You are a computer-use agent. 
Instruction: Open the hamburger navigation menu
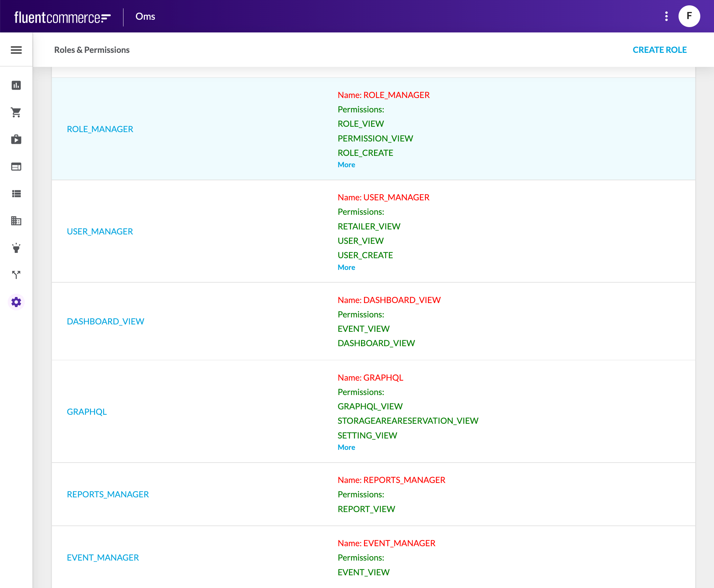(x=16, y=50)
